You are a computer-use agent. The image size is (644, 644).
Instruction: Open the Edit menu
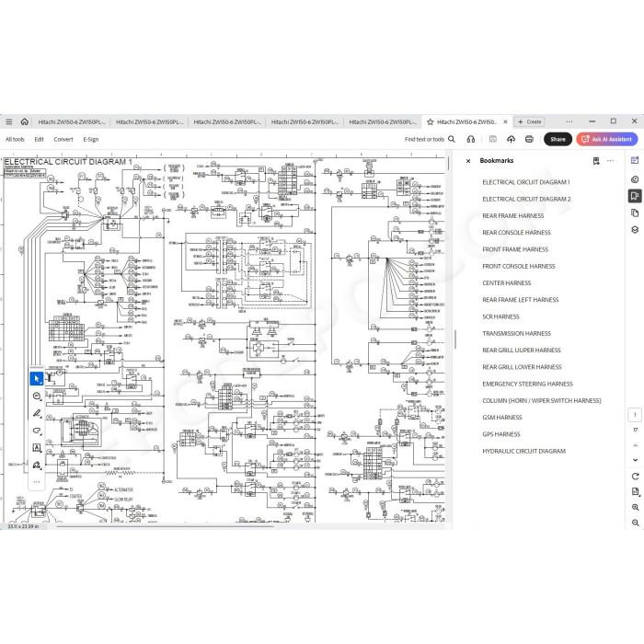tap(39, 139)
